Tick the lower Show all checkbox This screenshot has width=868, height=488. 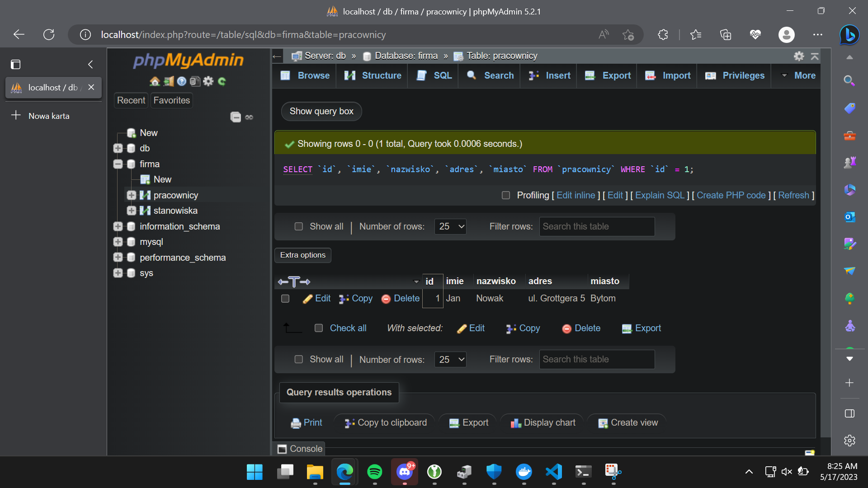299,359
